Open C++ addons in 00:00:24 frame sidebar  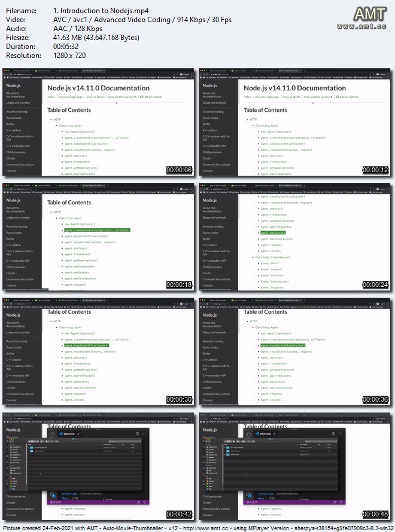click(x=210, y=245)
